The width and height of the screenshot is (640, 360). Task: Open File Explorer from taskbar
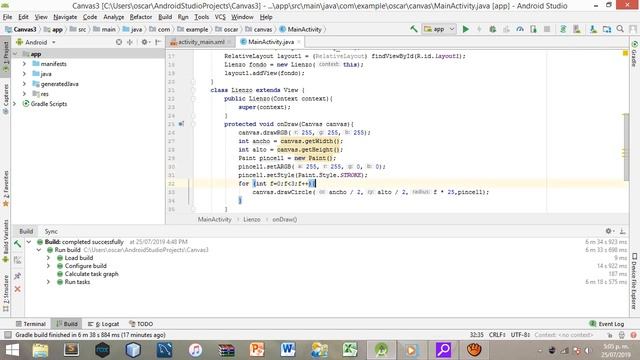(40, 350)
